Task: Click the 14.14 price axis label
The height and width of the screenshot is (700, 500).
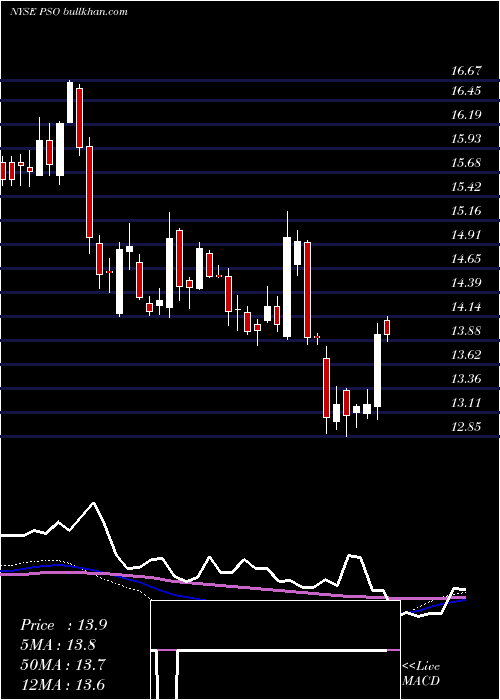Action: (466, 307)
